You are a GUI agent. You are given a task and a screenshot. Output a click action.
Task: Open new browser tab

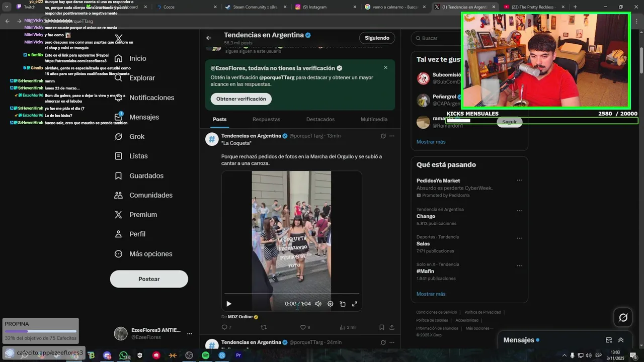pos(575,7)
